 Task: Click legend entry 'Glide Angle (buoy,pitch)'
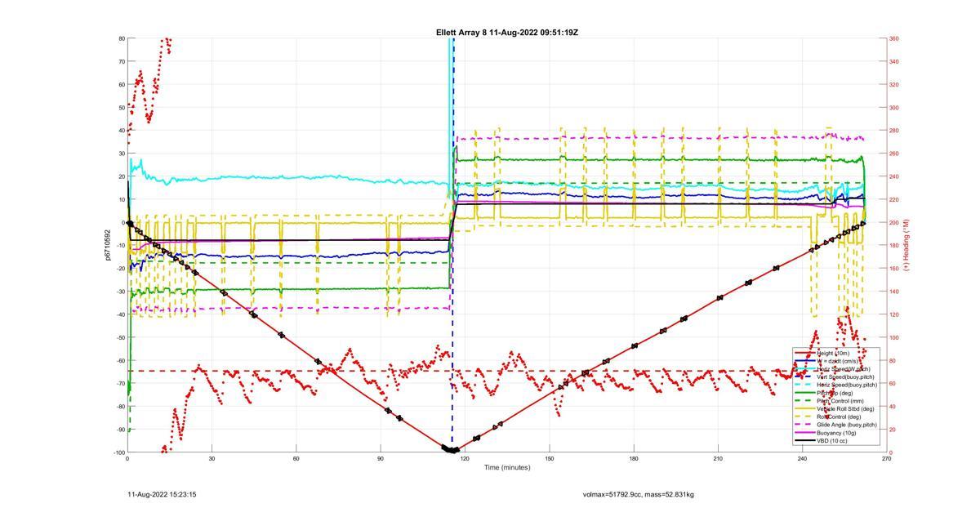[x=847, y=425]
